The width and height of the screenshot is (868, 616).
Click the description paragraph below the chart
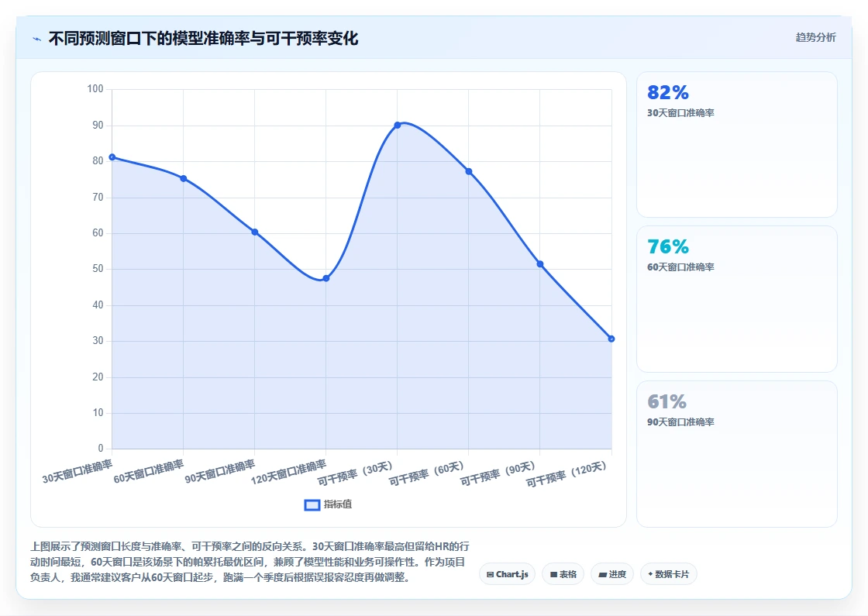tap(250, 562)
